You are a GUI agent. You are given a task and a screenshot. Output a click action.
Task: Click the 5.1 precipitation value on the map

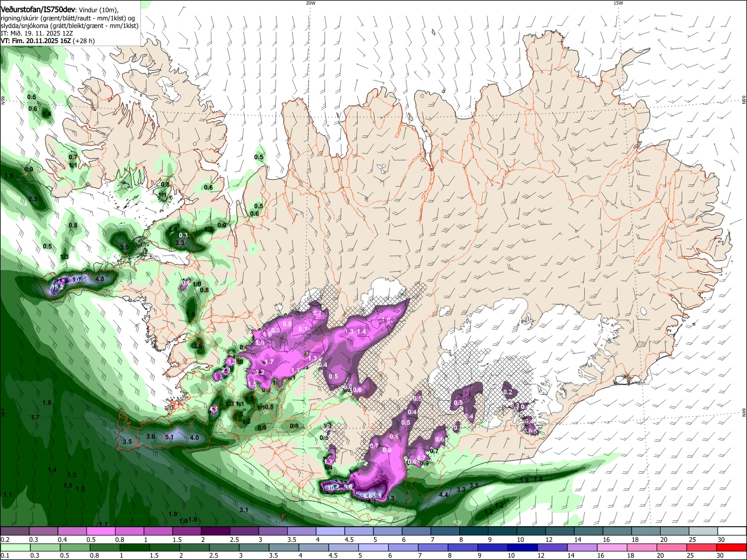[x=170, y=437]
